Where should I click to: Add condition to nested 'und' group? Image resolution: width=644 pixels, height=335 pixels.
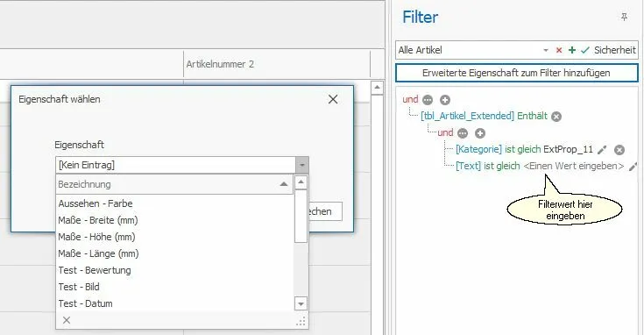coord(480,133)
